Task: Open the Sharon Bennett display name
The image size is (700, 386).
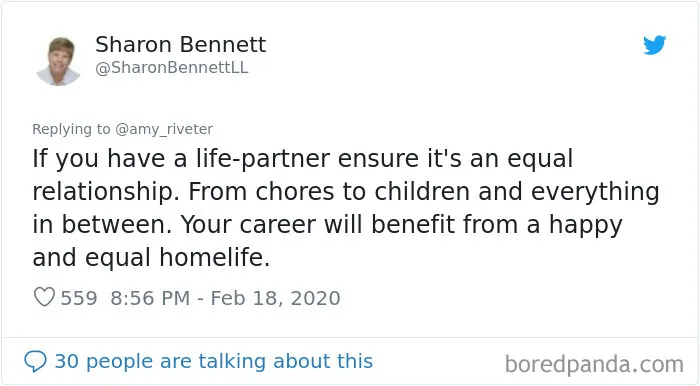Action: 181,45
